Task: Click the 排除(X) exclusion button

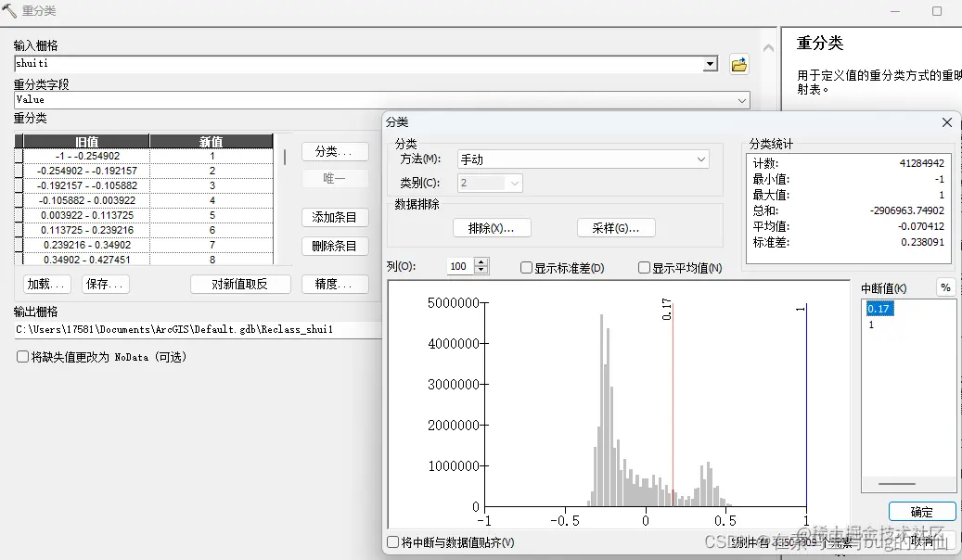Action: (x=492, y=228)
